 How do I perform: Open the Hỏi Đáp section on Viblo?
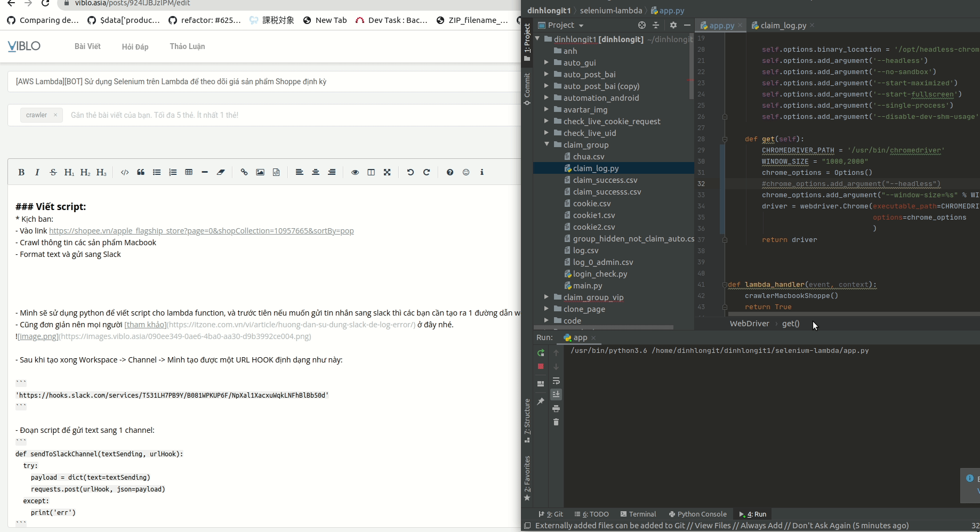click(x=135, y=47)
